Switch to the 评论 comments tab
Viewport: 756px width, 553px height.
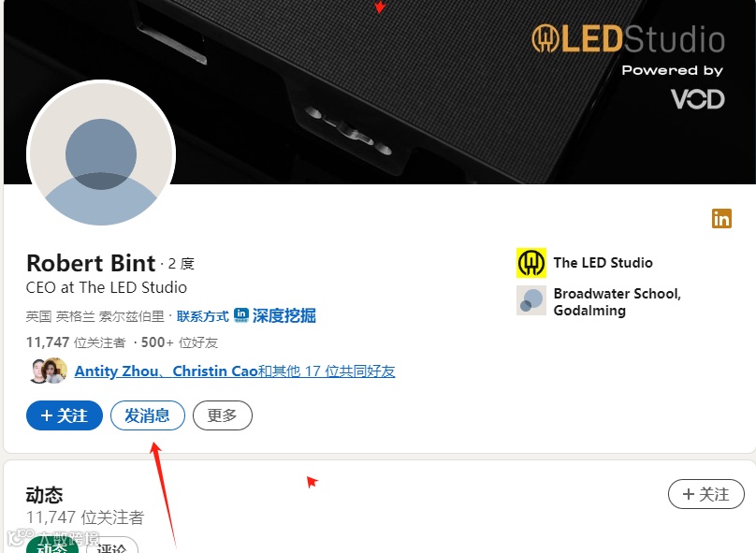point(112,546)
